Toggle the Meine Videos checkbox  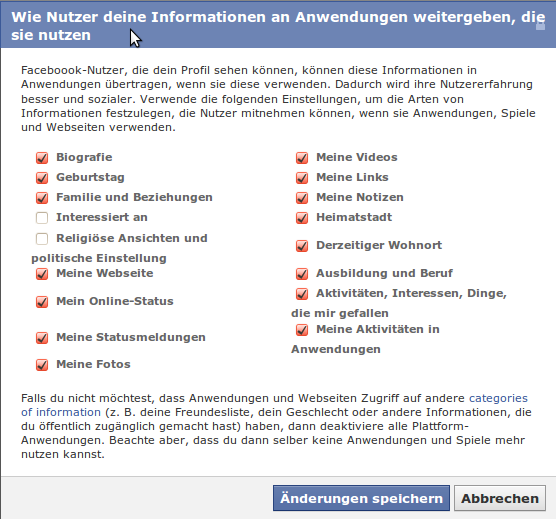(302, 158)
